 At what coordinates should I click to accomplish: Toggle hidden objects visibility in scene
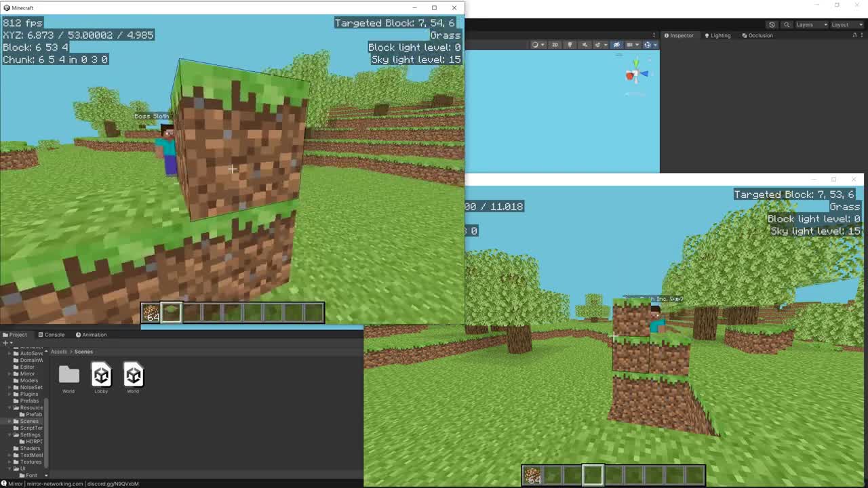[616, 45]
